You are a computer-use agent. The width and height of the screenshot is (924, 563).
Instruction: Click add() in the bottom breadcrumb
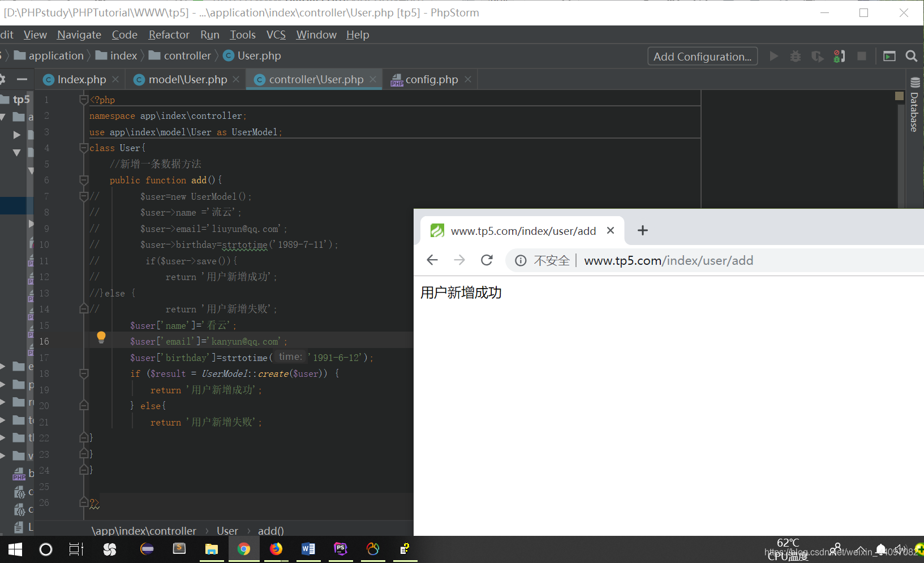point(270,531)
